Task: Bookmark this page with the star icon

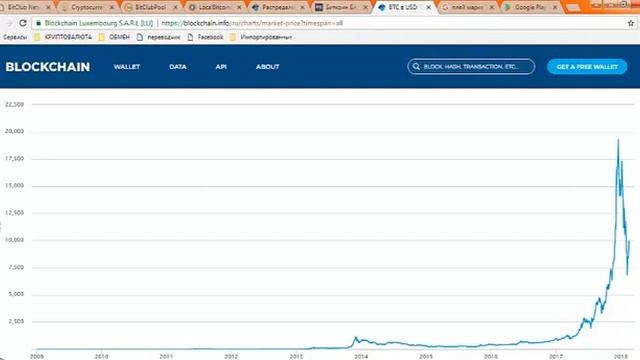Action: [631, 23]
